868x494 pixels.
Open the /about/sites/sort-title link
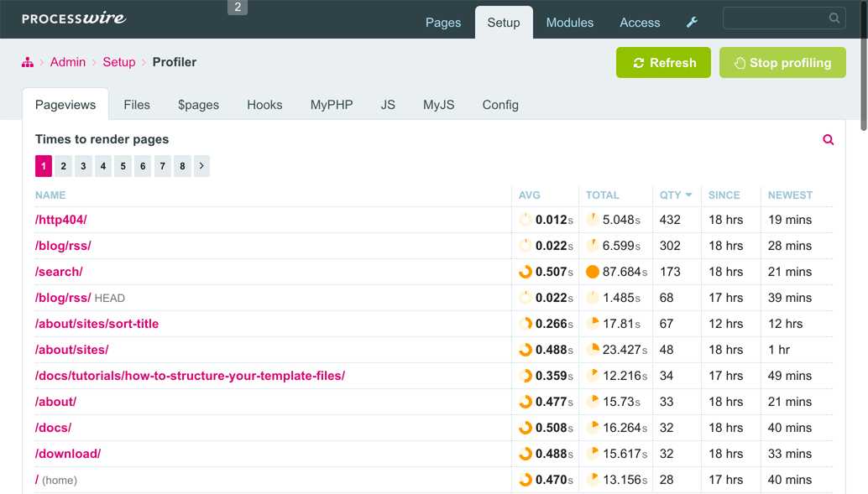pos(97,324)
